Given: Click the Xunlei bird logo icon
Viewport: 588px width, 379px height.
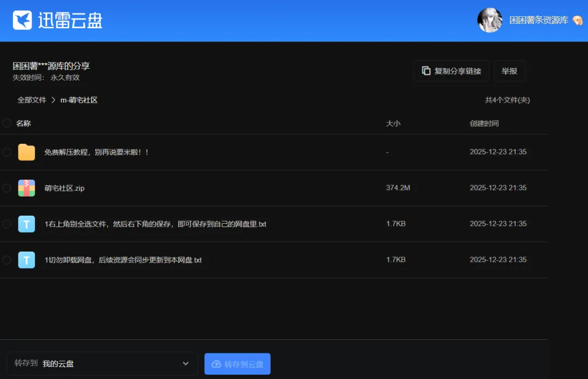Looking at the screenshot, I should click(x=22, y=20).
